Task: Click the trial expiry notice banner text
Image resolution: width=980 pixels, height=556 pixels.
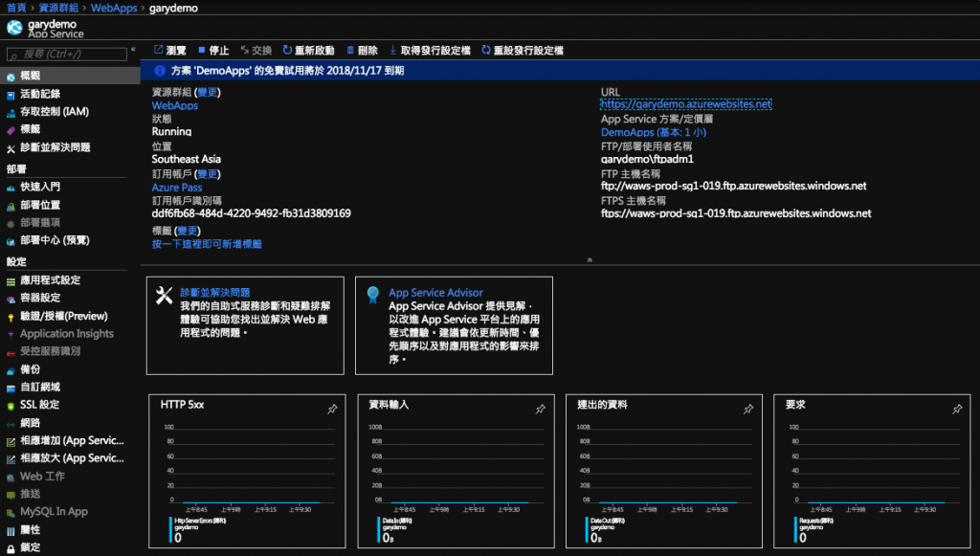Action: [x=287, y=71]
